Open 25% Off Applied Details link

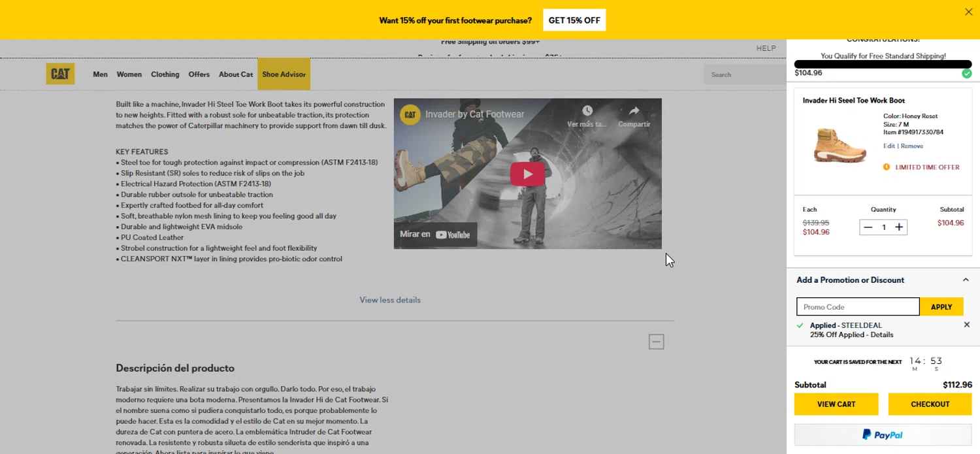tap(881, 335)
